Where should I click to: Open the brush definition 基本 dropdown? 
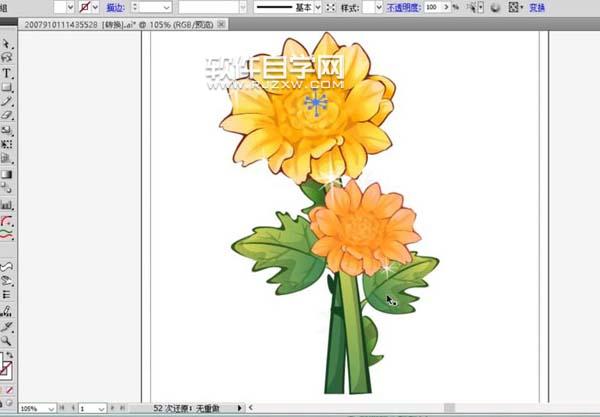tap(318, 7)
